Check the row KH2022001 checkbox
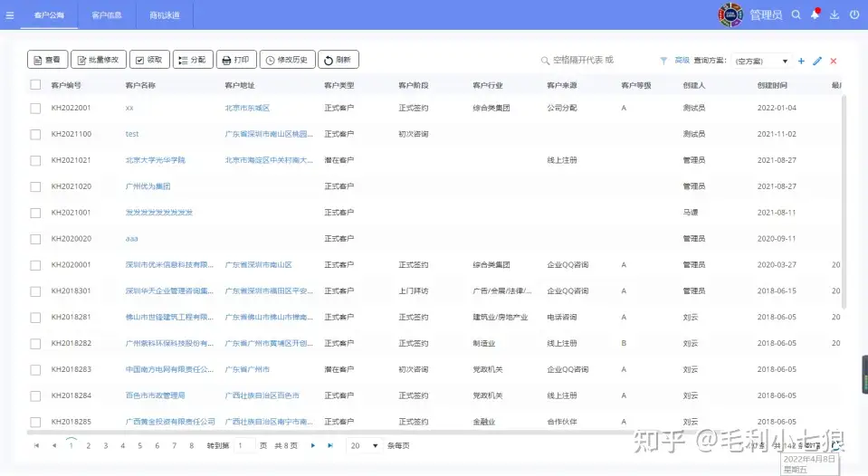The image size is (868, 476). tap(35, 108)
